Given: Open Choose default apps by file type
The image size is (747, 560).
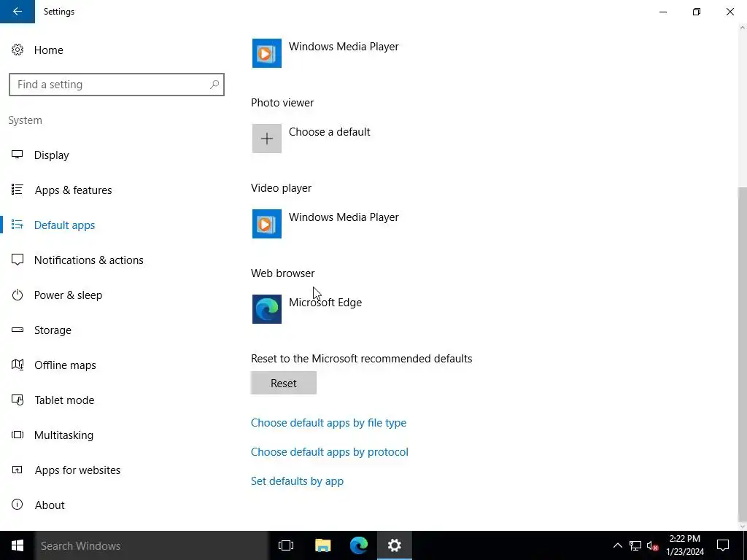Looking at the screenshot, I should 328,422.
